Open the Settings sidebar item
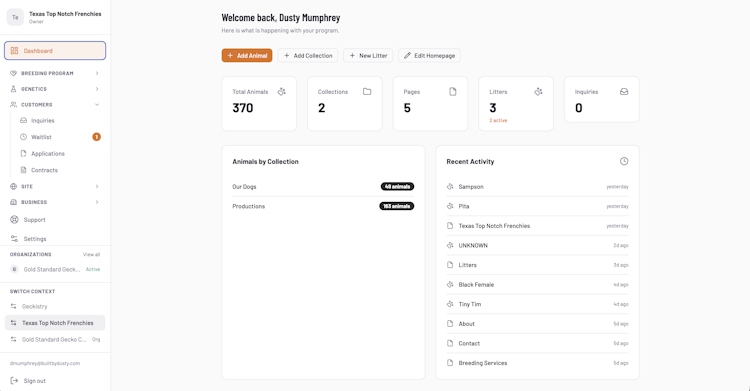Viewport: 750px width, 391px height. (55, 239)
